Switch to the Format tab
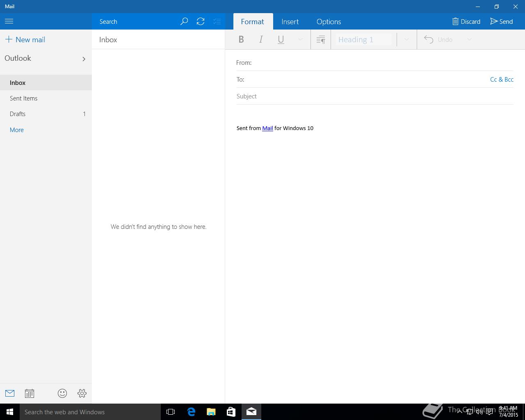525x420 pixels. tap(252, 22)
